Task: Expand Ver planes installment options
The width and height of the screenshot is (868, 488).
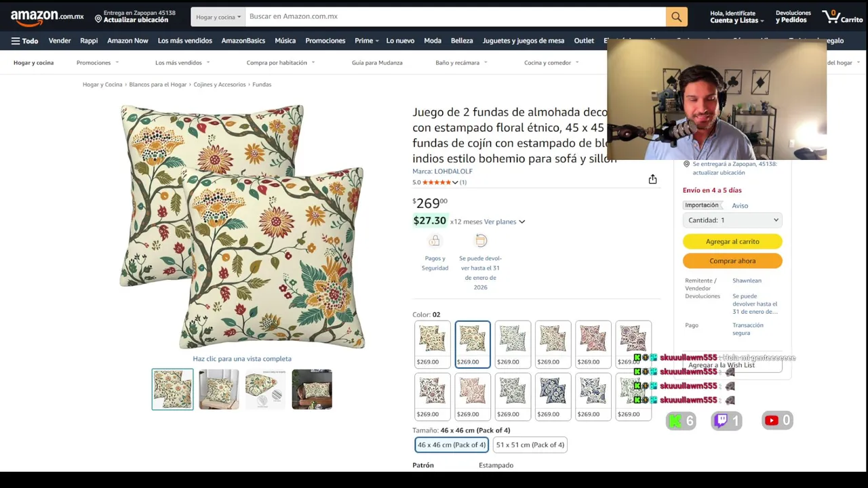Action: (504, 222)
